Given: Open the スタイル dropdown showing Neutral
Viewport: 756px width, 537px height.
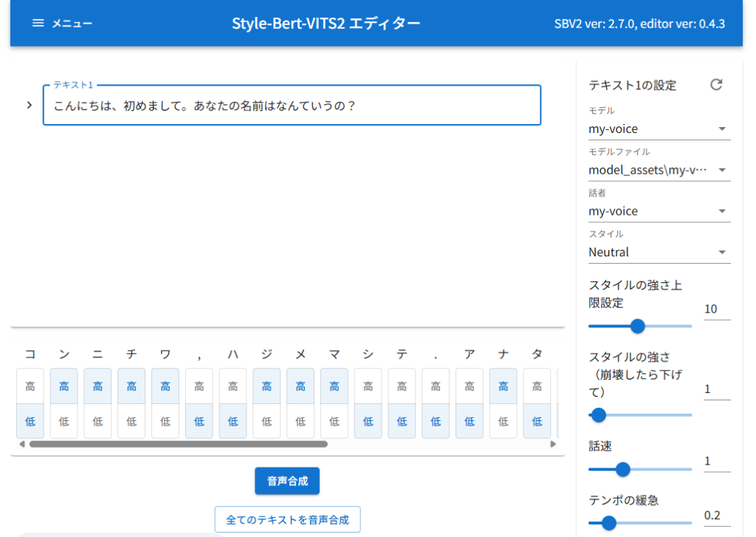Looking at the screenshot, I should point(659,252).
